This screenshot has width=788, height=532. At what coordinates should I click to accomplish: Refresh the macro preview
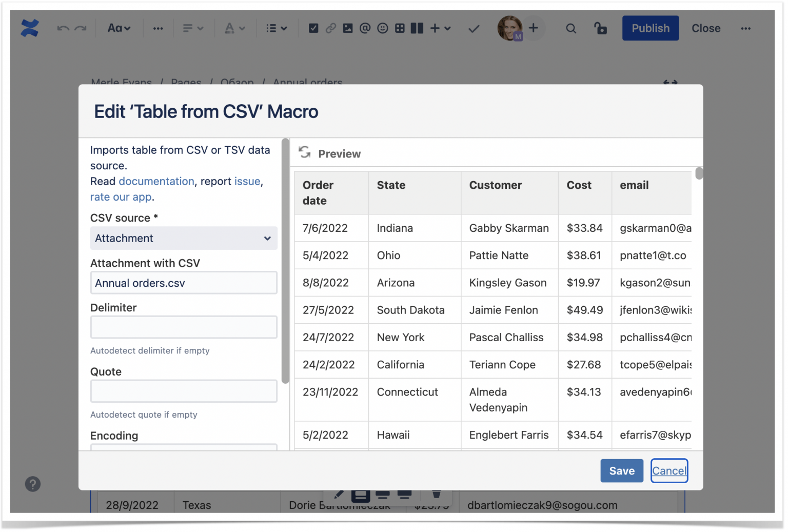click(304, 152)
